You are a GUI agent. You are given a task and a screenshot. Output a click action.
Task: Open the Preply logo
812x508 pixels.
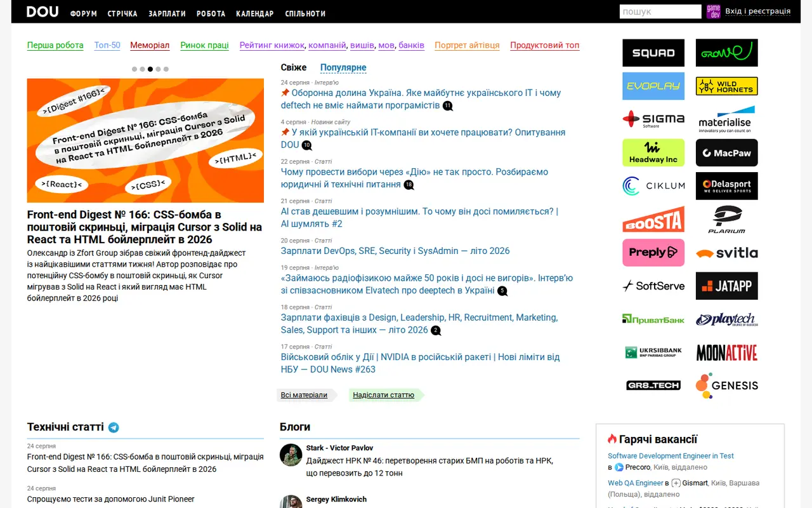click(x=653, y=253)
